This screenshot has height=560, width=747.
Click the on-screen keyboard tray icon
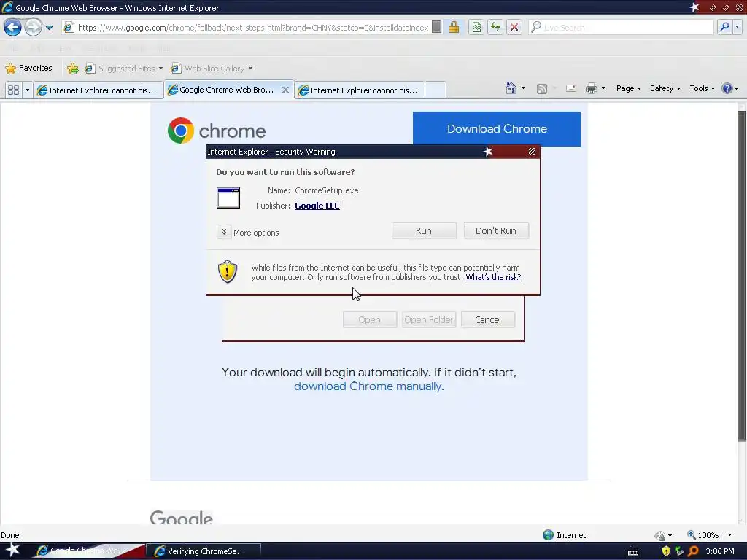pyautogui.click(x=633, y=552)
